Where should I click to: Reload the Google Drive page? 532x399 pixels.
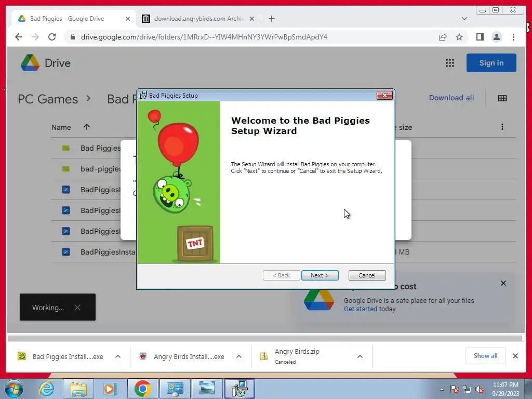[x=52, y=37]
